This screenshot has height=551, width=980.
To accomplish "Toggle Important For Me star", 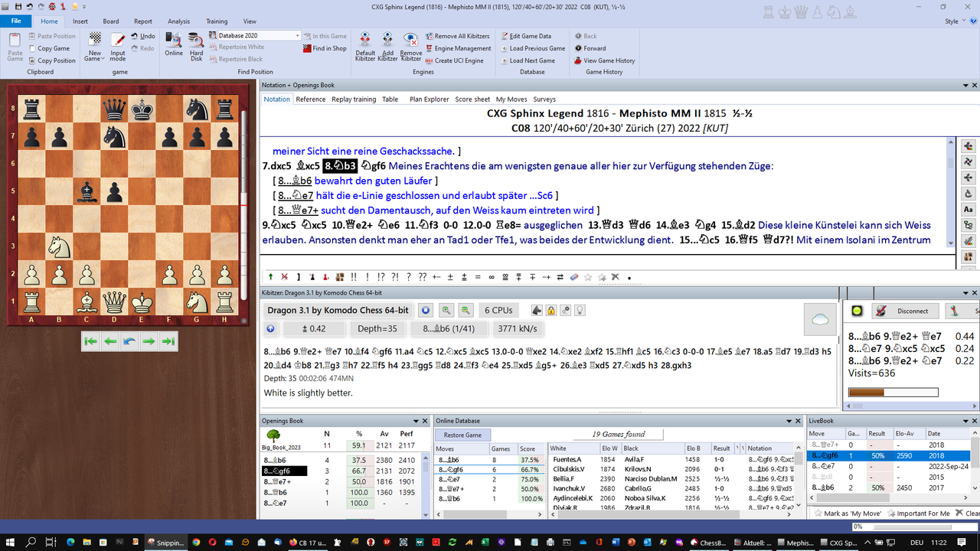I will tap(917, 514).
